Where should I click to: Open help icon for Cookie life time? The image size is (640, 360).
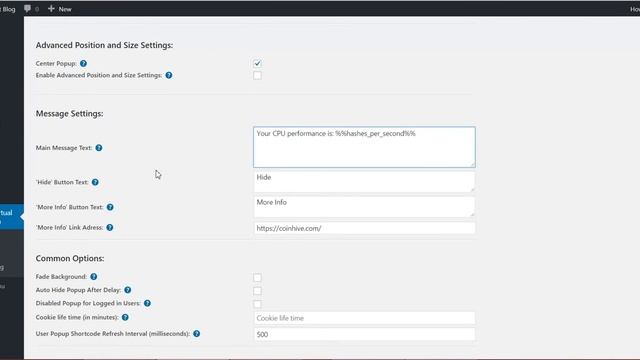click(125, 317)
